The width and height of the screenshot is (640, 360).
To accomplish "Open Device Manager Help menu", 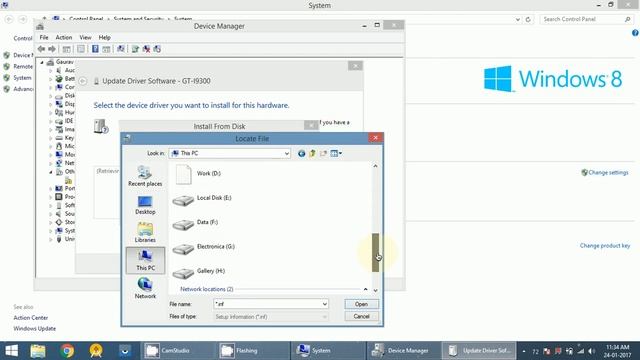I will coord(104,38).
